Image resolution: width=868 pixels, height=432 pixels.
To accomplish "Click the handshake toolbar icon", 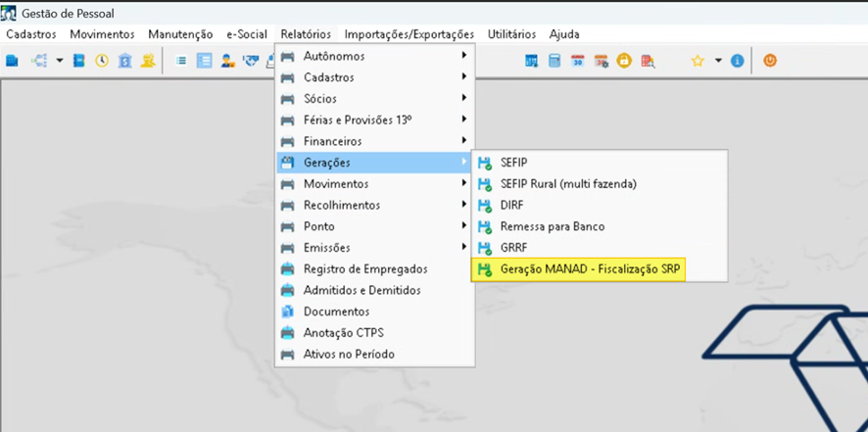I will (251, 61).
